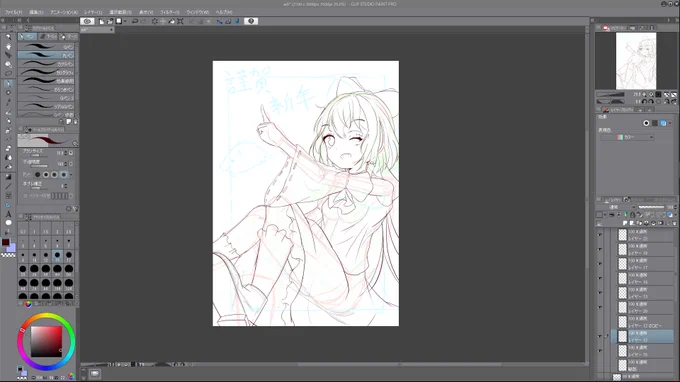Screen dimensions: 680x382
Task: Choose the highlighted brush size preset 15
Action: tap(57, 256)
